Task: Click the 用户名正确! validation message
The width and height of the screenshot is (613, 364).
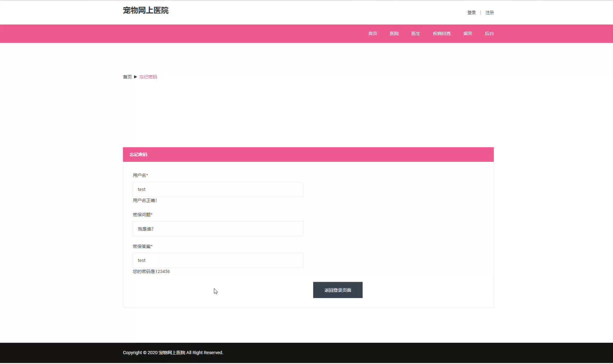Action: click(x=145, y=201)
